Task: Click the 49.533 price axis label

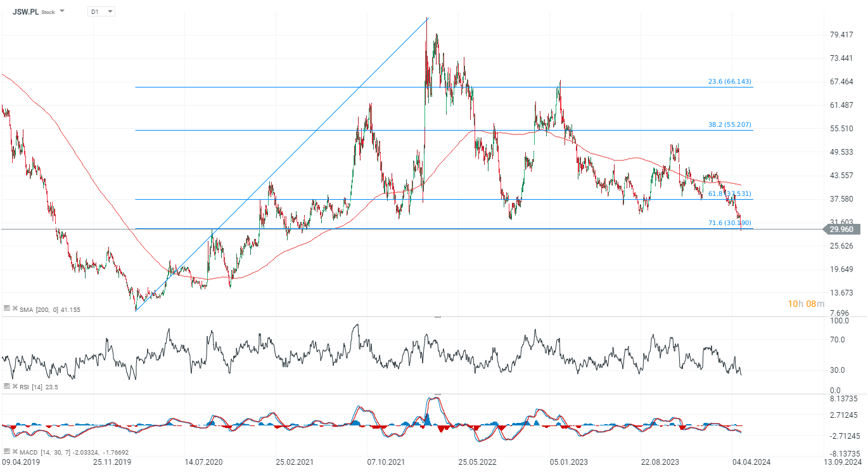Action: point(842,152)
